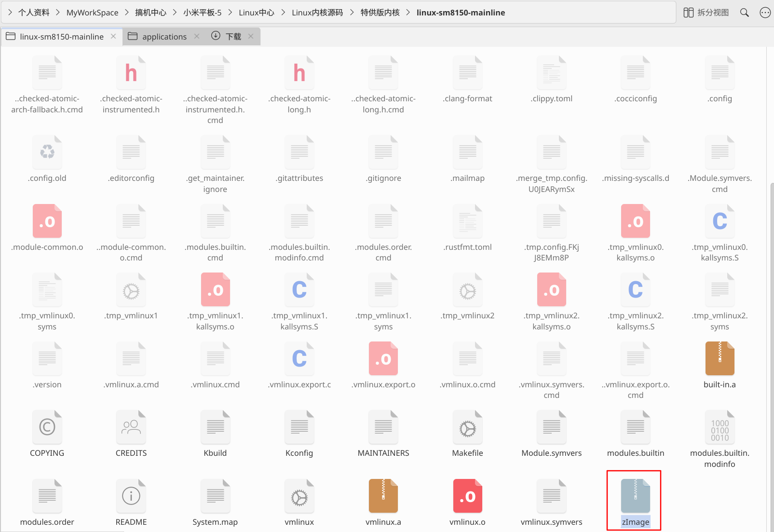Select the vmlinux.o object file icon
Image resolution: width=774 pixels, height=532 pixels.
pyautogui.click(x=467, y=496)
